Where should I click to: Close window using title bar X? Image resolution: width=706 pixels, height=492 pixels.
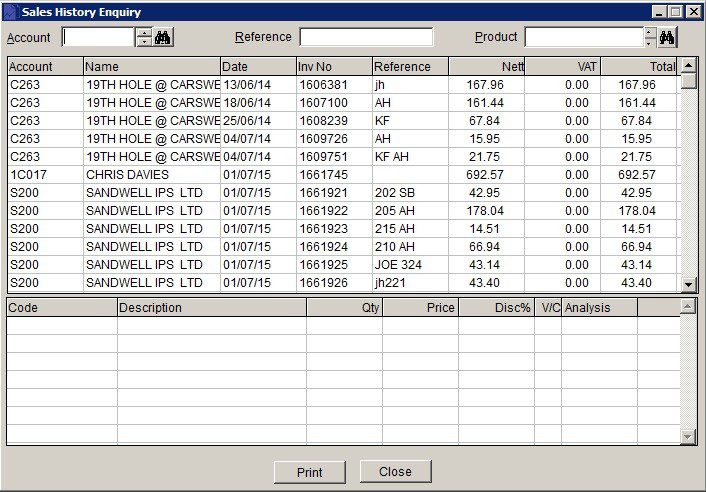point(694,12)
